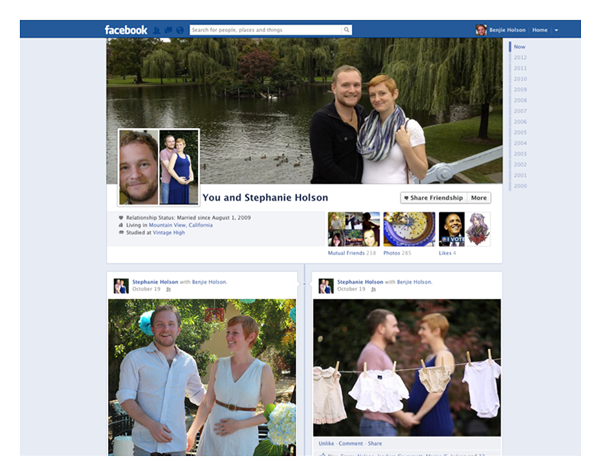
Task: Click the search magnifier icon
Action: coord(346,30)
